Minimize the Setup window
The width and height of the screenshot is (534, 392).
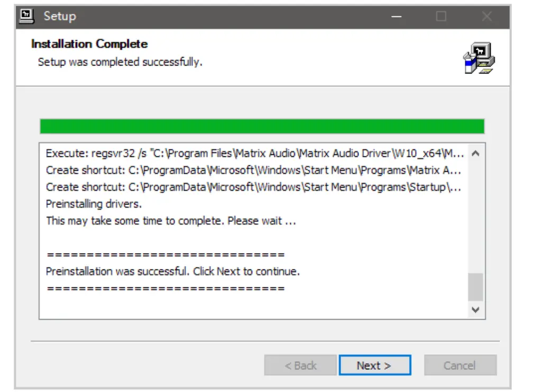[x=397, y=16]
